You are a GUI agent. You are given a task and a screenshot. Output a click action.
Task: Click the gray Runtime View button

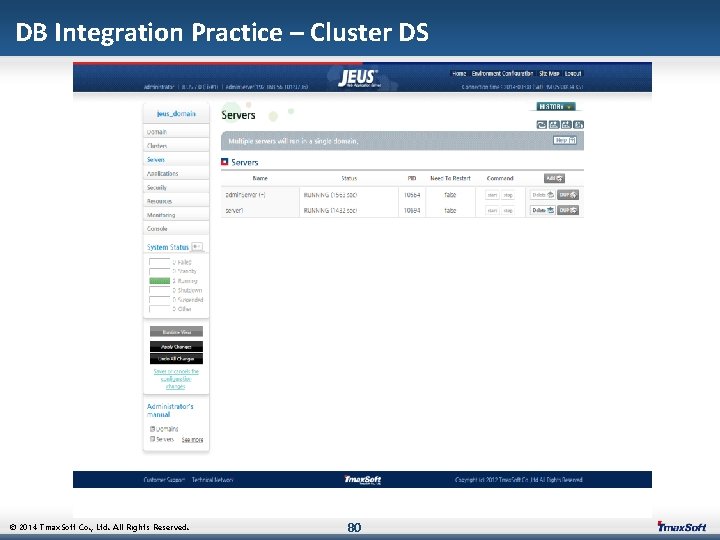(x=176, y=332)
